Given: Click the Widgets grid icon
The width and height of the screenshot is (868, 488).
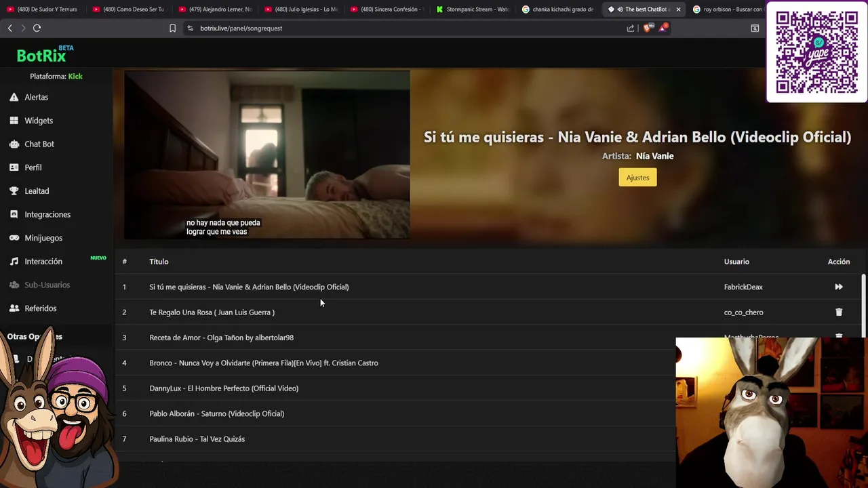Looking at the screenshot, I should [14, 121].
